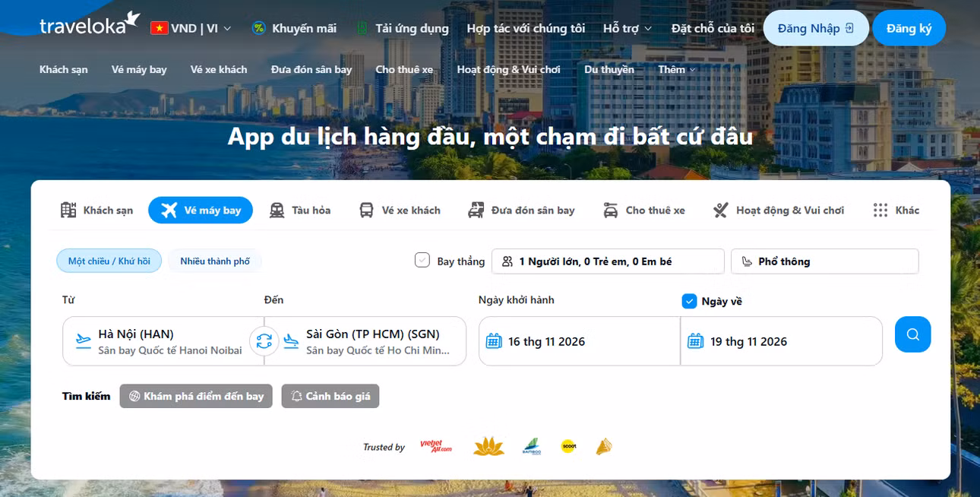This screenshot has width=980, height=497.
Task: Click the Bamboo Airways logo
Action: [x=531, y=447]
